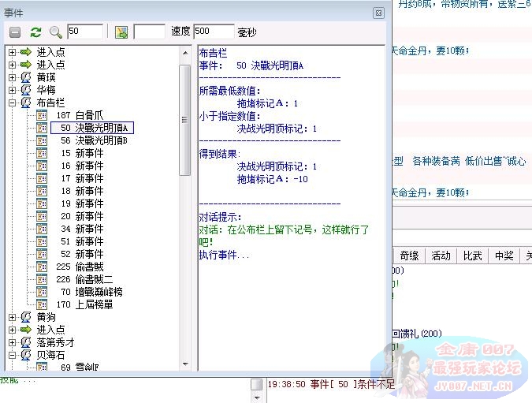
Task: Click the green arrow icon of the first 进入点
Action: (x=26, y=52)
